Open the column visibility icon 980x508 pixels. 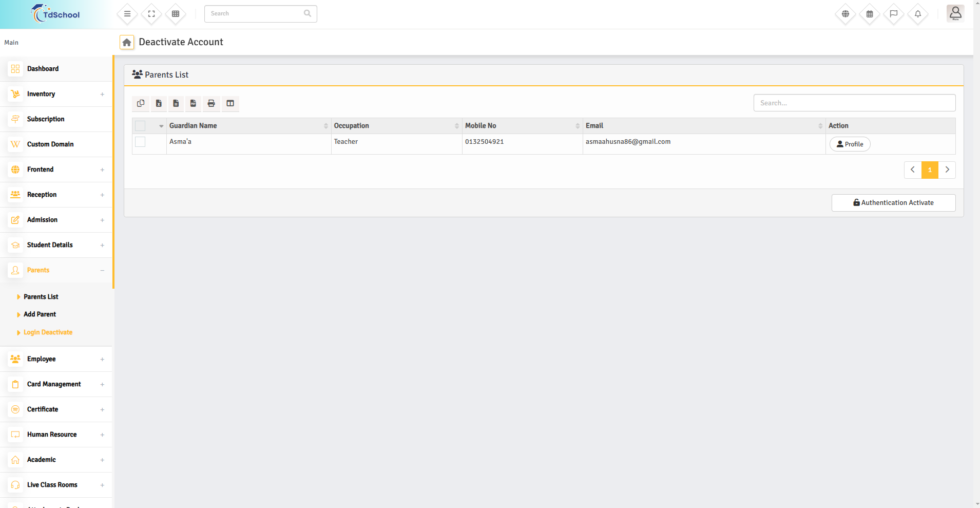tap(230, 103)
